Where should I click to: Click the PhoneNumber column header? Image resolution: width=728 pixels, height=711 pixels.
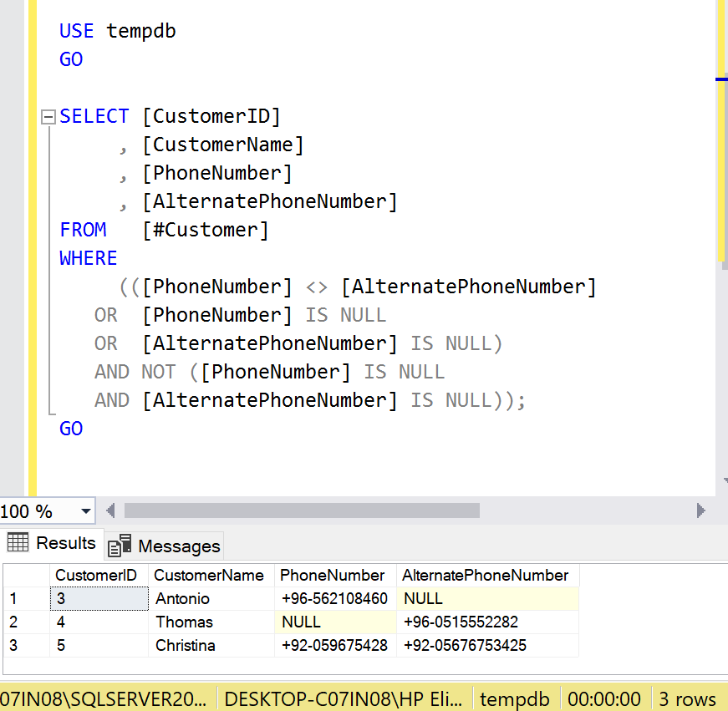pos(333,575)
